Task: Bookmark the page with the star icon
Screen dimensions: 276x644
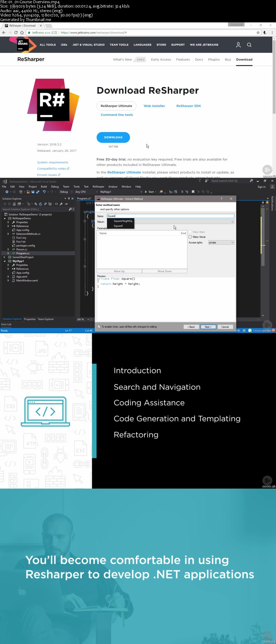Action: [258, 33]
